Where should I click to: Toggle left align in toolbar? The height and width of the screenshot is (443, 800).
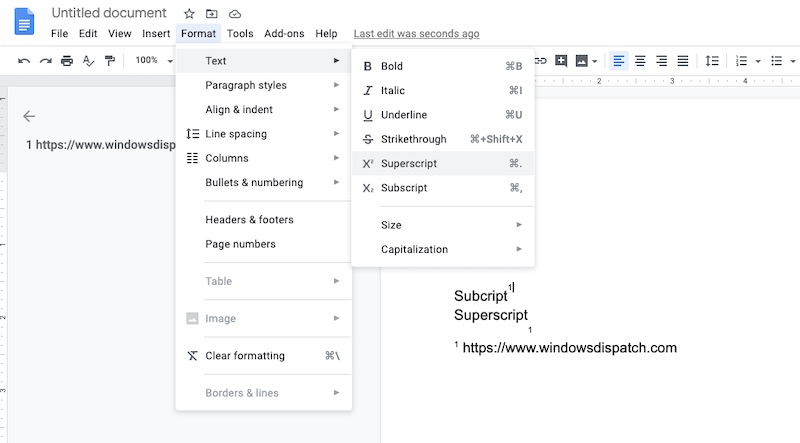tap(619, 61)
